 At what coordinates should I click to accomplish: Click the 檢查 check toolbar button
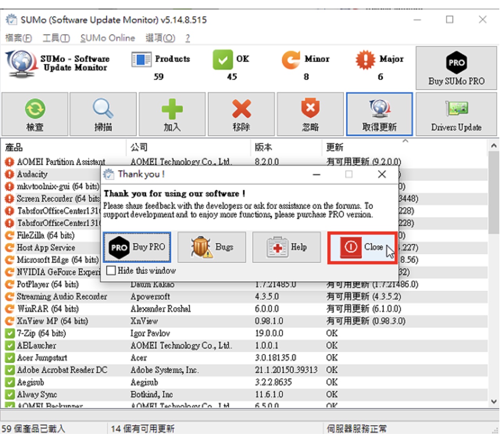click(35, 114)
